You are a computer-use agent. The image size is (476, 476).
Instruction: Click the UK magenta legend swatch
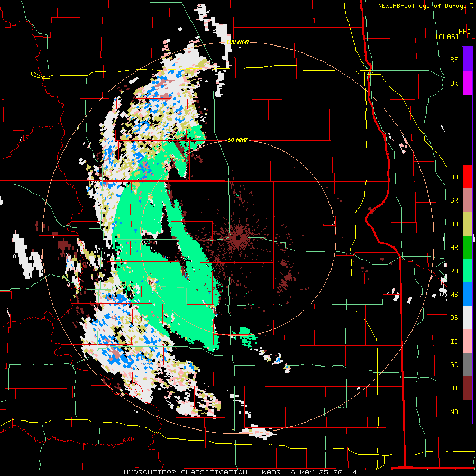click(x=467, y=83)
